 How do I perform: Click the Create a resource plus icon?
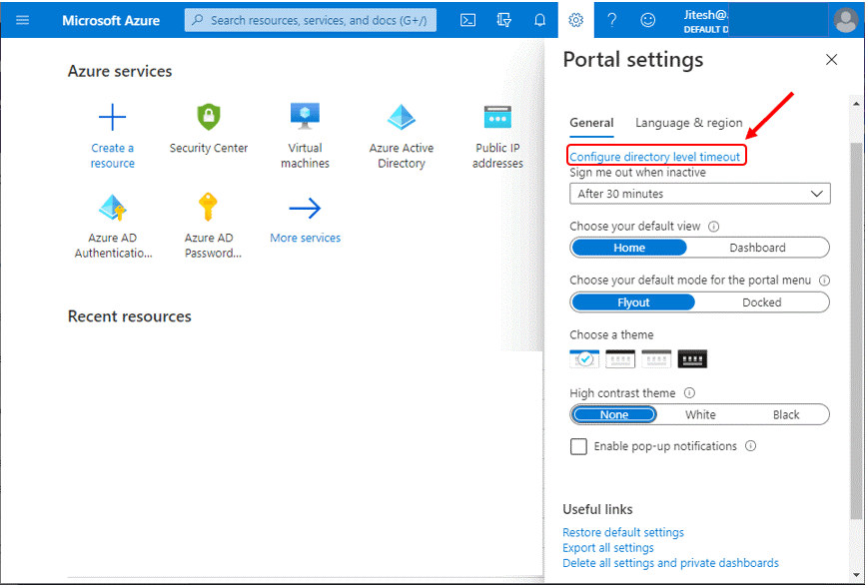tap(113, 117)
